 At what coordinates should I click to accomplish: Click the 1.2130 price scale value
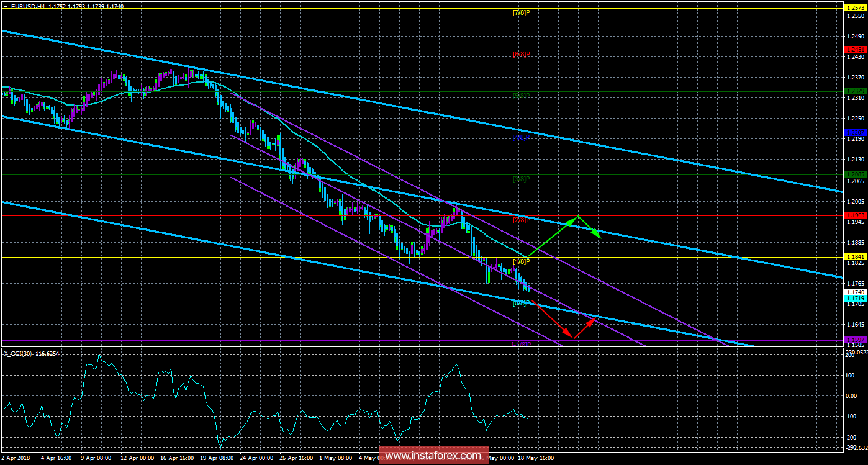click(855, 160)
